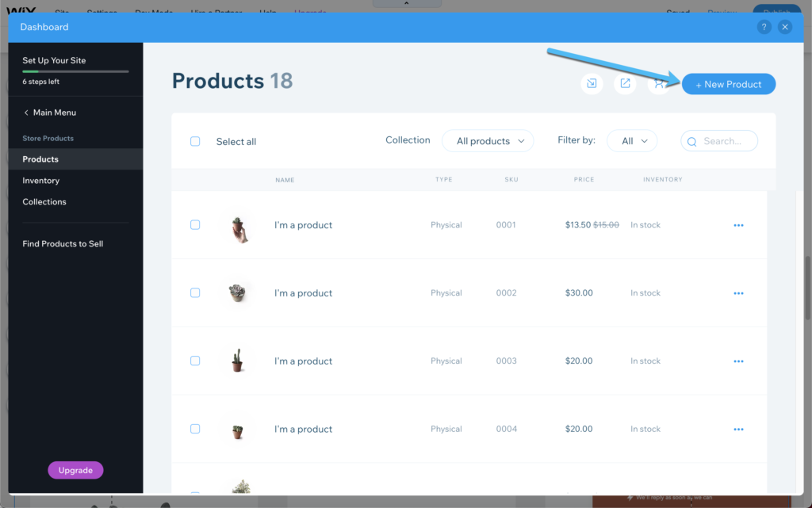Add a product with New Product button

pos(729,84)
